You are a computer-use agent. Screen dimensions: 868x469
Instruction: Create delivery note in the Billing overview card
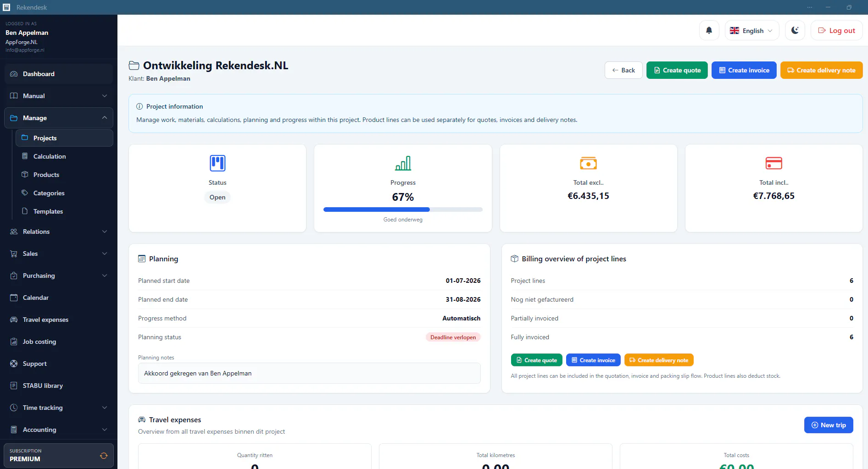click(x=659, y=360)
